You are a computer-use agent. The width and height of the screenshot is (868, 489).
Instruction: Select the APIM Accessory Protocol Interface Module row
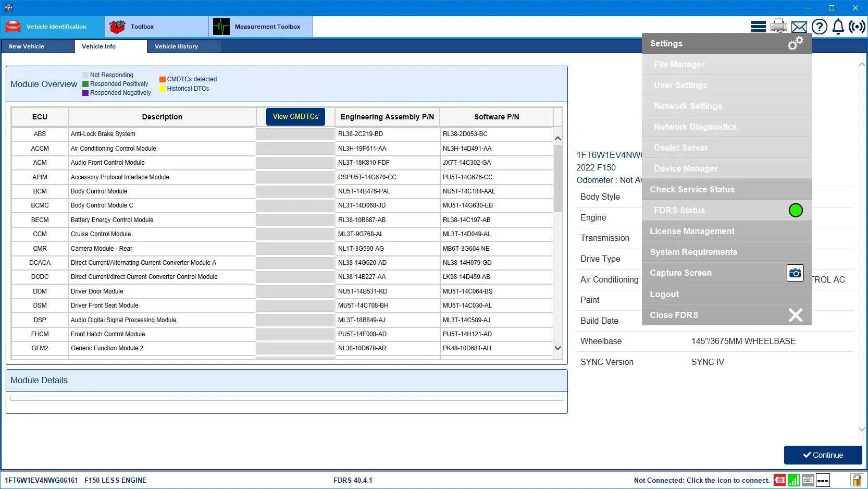coord(282,177)
